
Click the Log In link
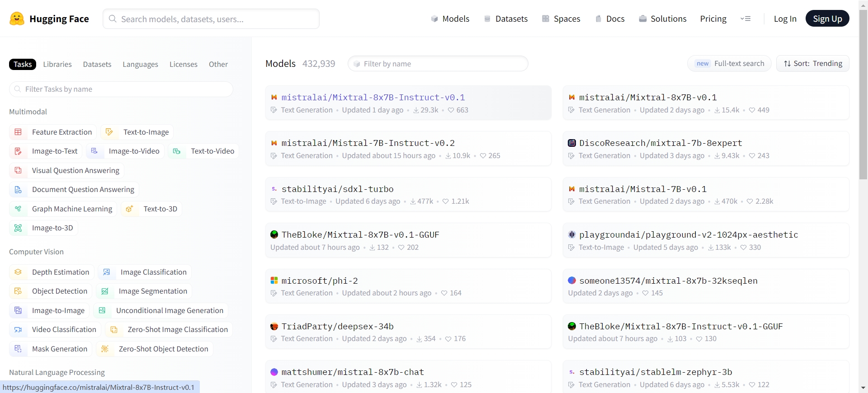pos(785,19)
